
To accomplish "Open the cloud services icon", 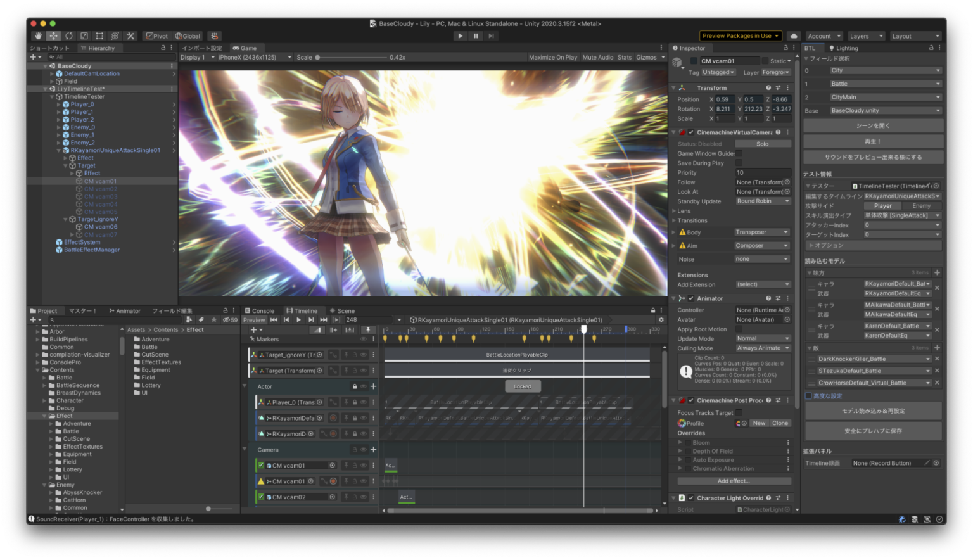I will point(794,36).
